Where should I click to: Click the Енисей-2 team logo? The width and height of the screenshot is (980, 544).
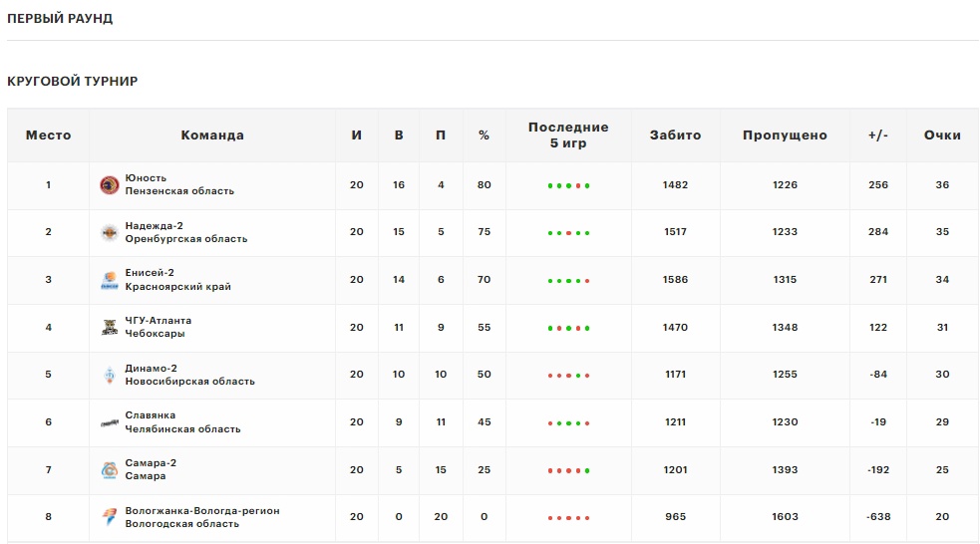(110, 280)
